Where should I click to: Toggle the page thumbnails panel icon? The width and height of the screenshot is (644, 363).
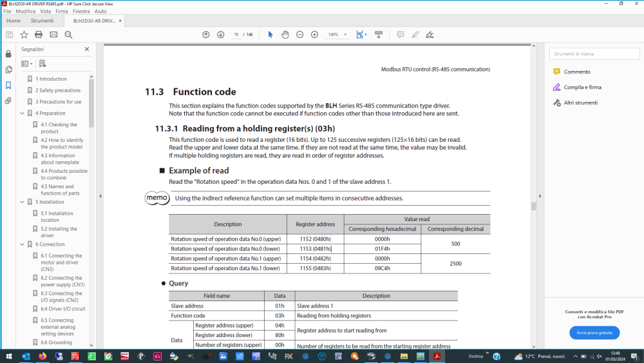coord(8,70)
